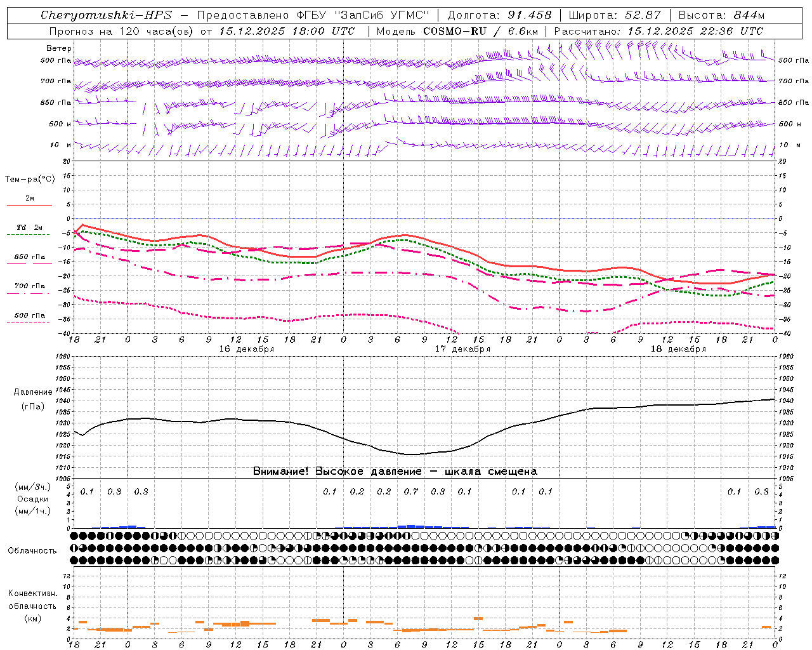Click the Тем-ра(°C) temperature panel label
This screenshot has width=812, height=650.
[x=30, y=180]
